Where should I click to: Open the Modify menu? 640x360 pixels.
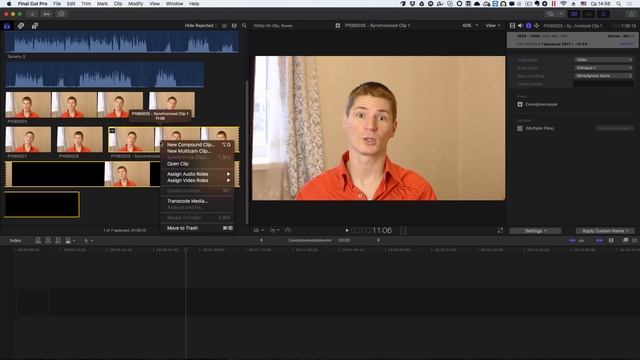(x=136, y=4)
